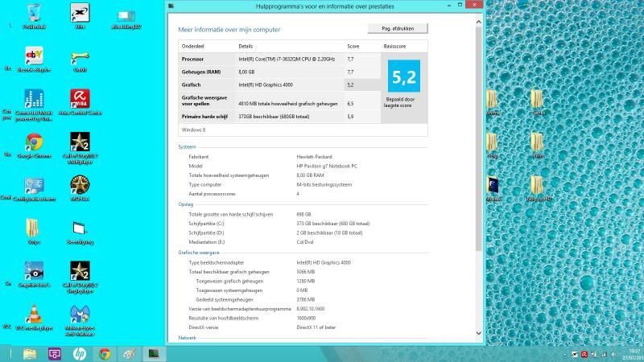
Task: Open the bone-shaped desktop shortcut
Action: click(x=80, y=59)
